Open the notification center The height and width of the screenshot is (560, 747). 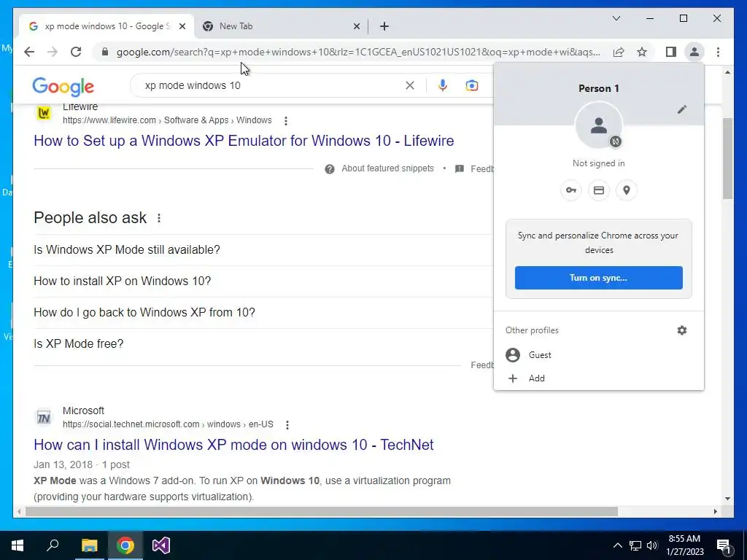click(x=724, y=546)
